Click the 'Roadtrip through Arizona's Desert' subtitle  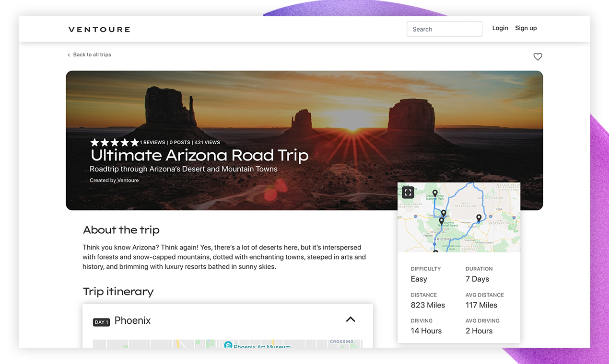(184, 169)
